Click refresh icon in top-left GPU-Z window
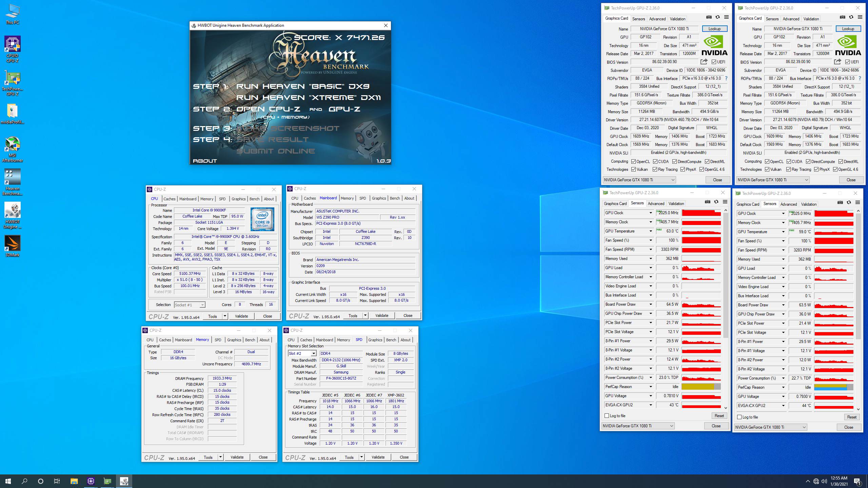Image resolution: width=868 pixels, height=488 pixels. [717, 17]
